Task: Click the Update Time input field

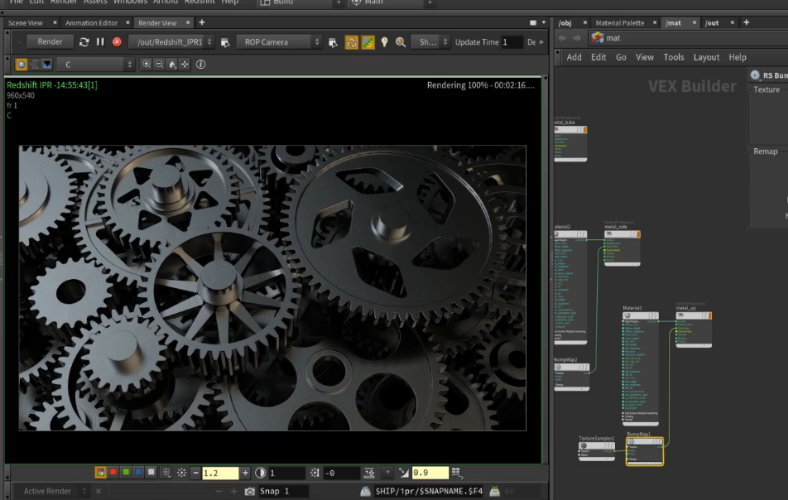Action: click(511, 42)
